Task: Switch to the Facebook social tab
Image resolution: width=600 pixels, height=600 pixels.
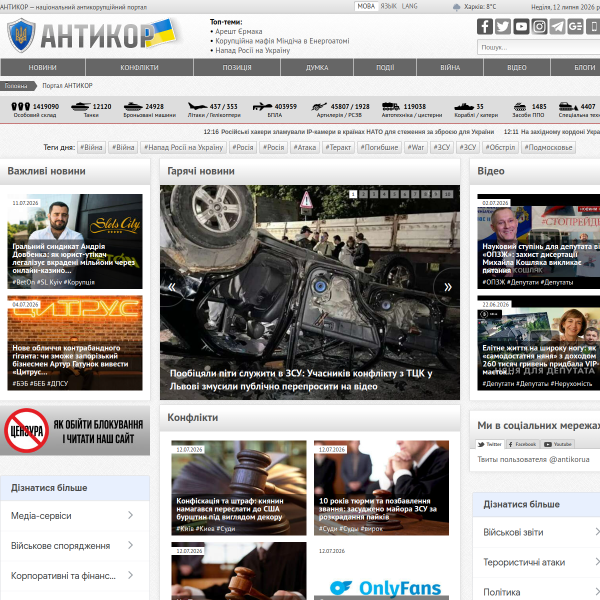Action: click(522, 444)
